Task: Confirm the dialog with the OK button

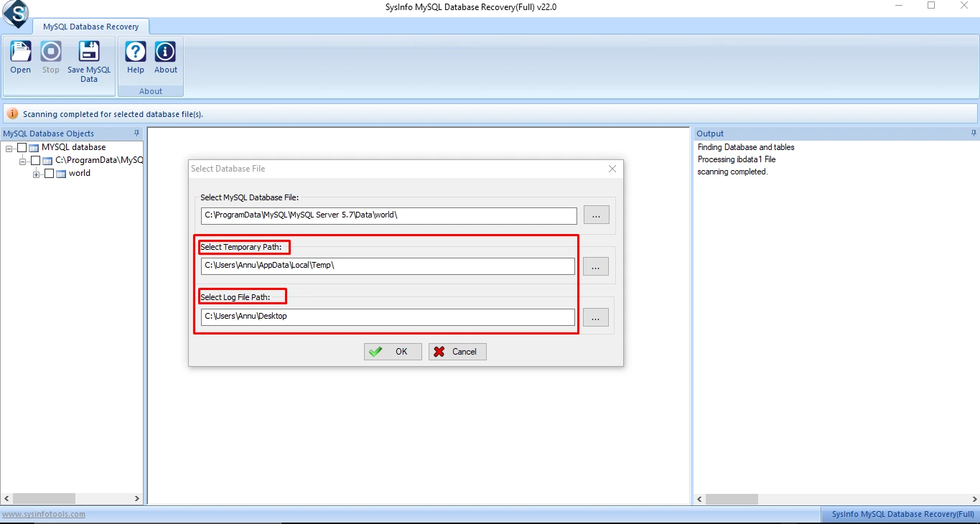Action: click(392, 352)
